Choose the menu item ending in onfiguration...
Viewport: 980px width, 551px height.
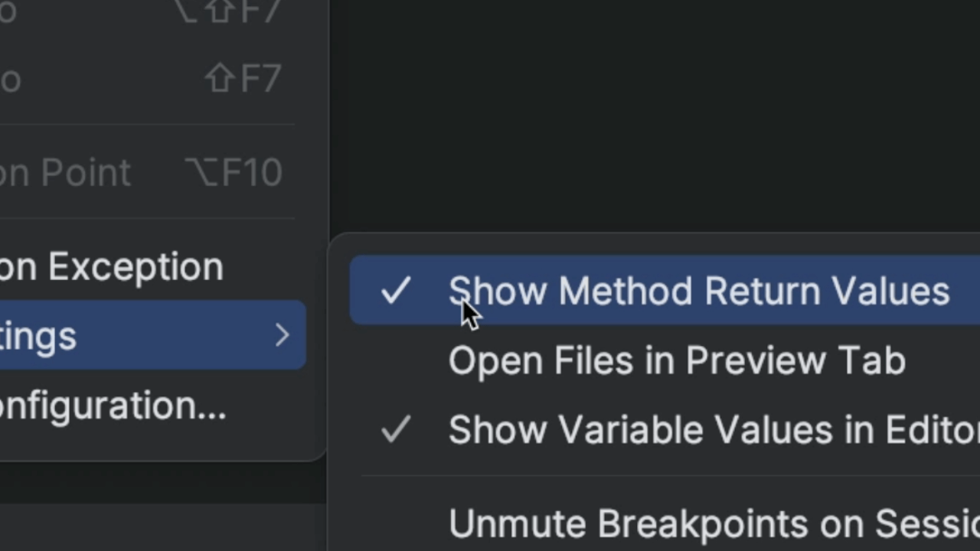click(x=113, y=406)
